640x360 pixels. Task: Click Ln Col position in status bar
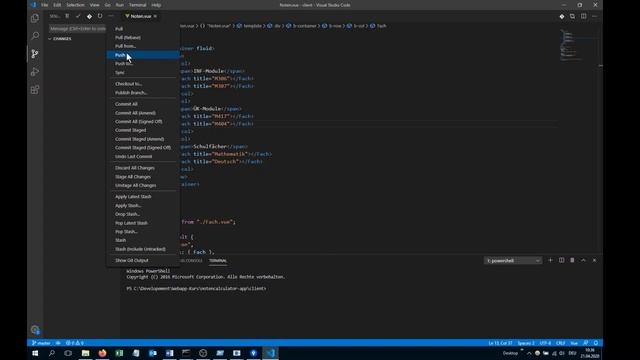(500, 343)
